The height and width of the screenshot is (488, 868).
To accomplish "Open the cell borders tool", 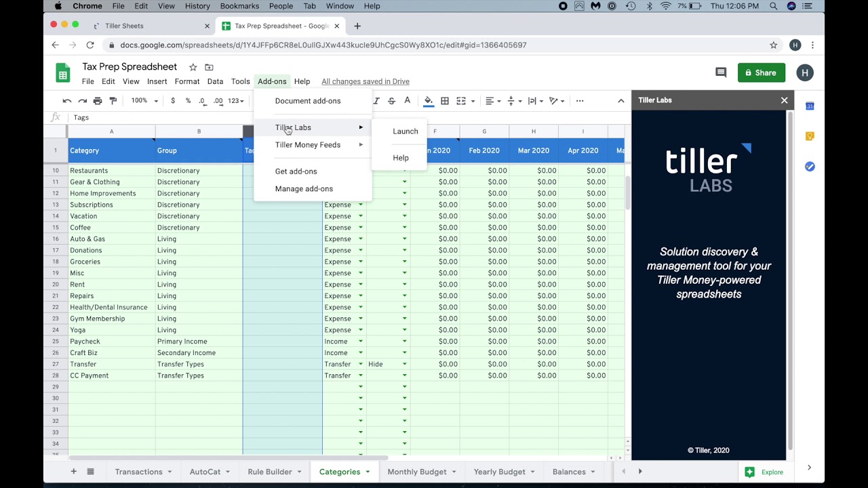I will pyautogui.click(x=445, y=101).
